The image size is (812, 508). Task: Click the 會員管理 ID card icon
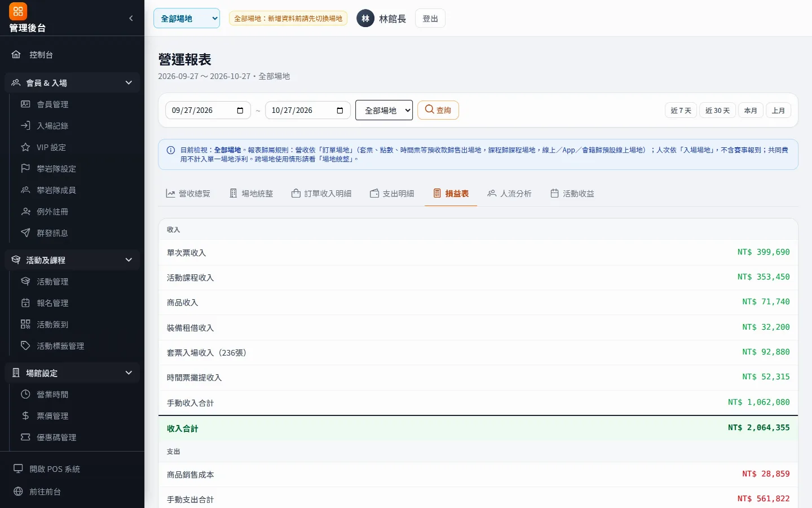pyautogui.click(x=25, y=104)
